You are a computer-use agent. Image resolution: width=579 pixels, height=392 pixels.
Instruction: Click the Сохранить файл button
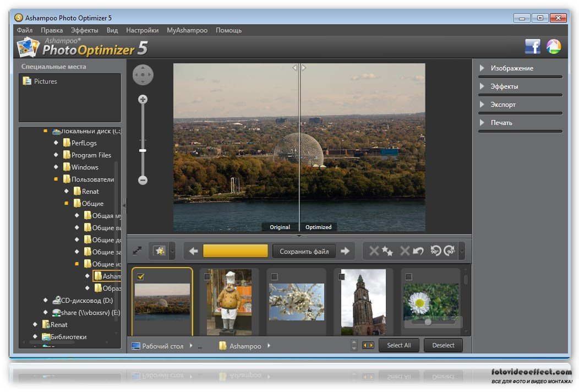pyautogui.click(x=304, y=251)
